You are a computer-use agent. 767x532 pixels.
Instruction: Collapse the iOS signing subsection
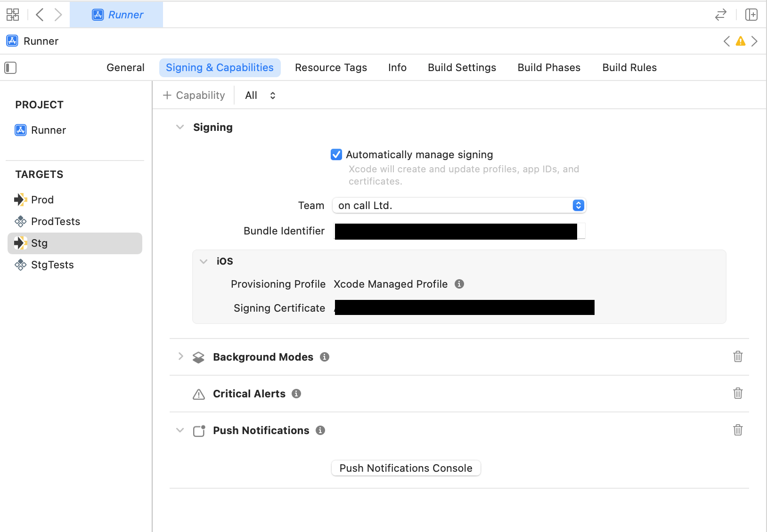click(204, 261)
